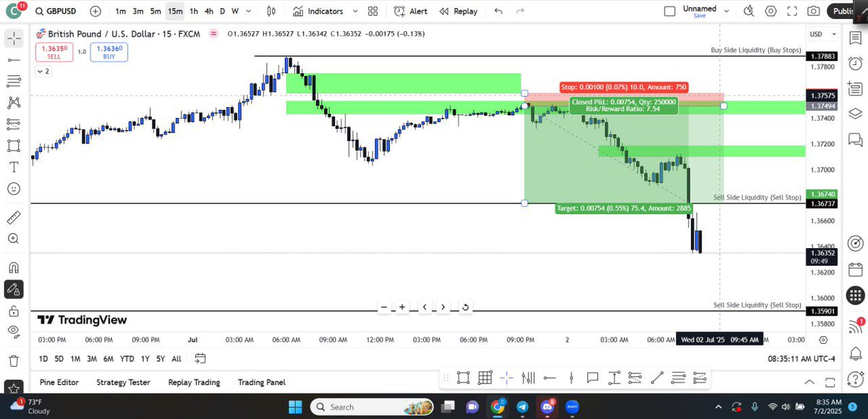Image resolution: width=868 pixels, height=419 pixels.
Task: Switch to the 4h timeframe
Action: pos(208,12)
